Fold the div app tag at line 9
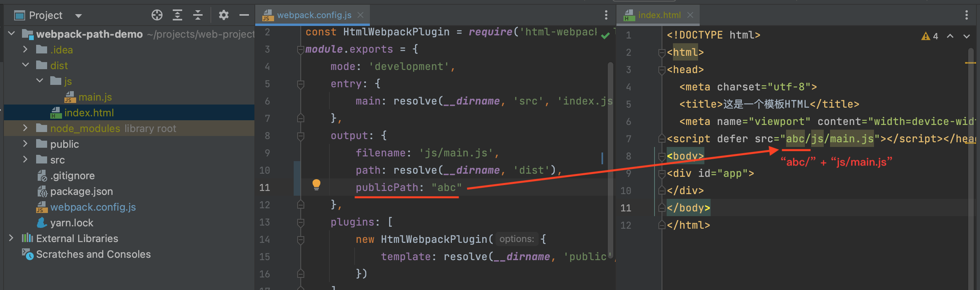Viewport: 980px width, 290px height. (662, 174)
